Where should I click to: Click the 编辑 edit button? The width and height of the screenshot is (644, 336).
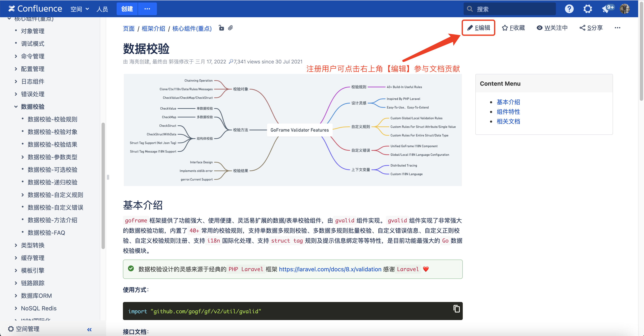point(478,28)
